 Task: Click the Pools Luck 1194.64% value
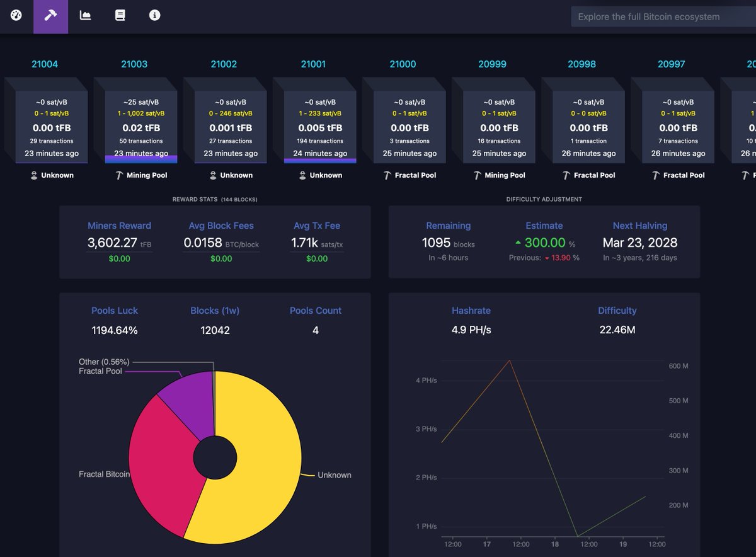(x=115, y=330)
